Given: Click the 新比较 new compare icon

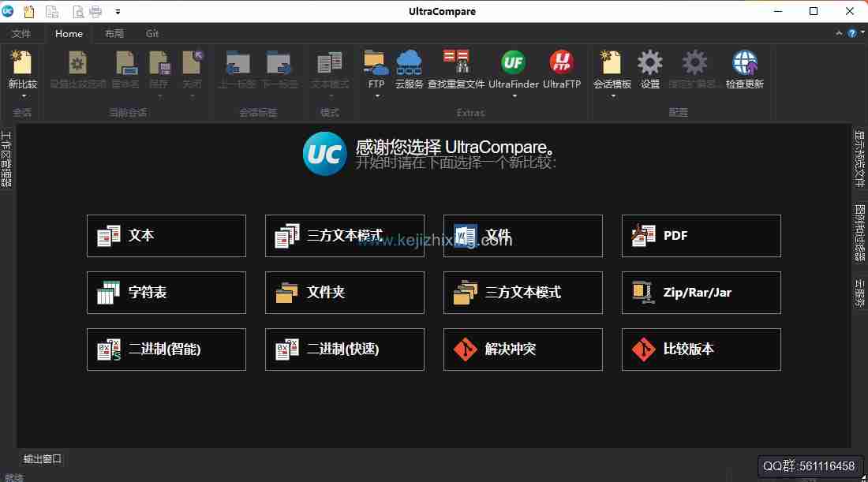Looking at the screenshot, I should [x=21, y=63].
